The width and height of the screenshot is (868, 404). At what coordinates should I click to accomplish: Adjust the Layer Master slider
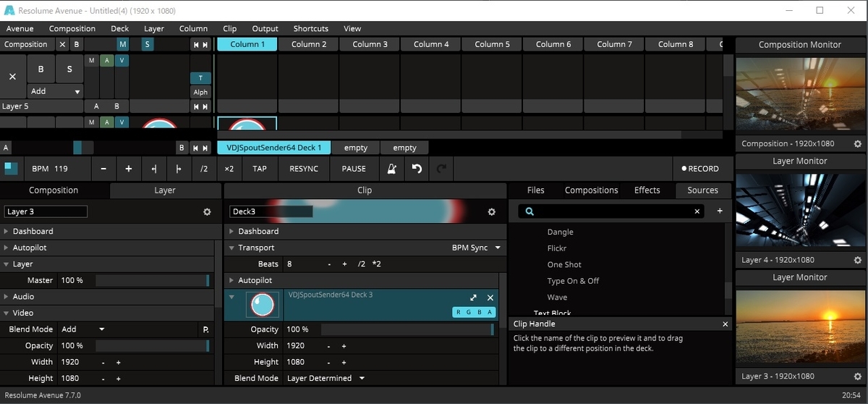[x=152, y=280]
